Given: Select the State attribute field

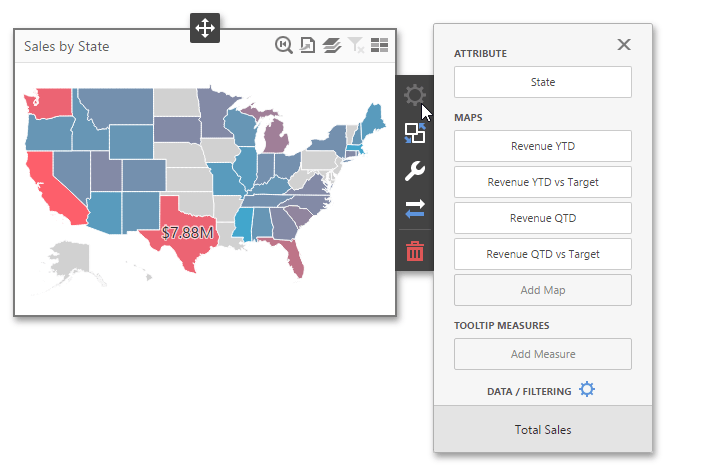Looking at the screenshot, I should pyautogui.click(x=543, y=82).
